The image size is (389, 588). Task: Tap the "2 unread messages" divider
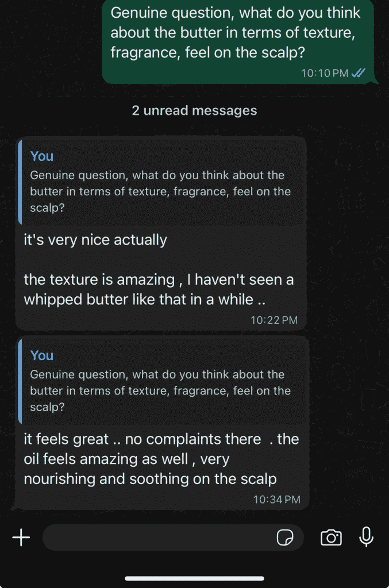(194, 110)
